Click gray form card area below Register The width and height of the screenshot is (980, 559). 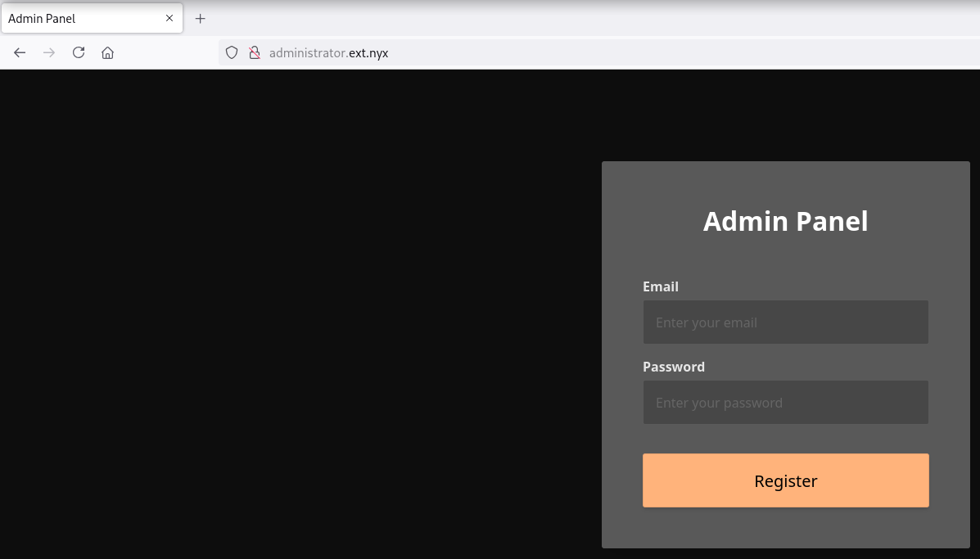click(785, 528)
